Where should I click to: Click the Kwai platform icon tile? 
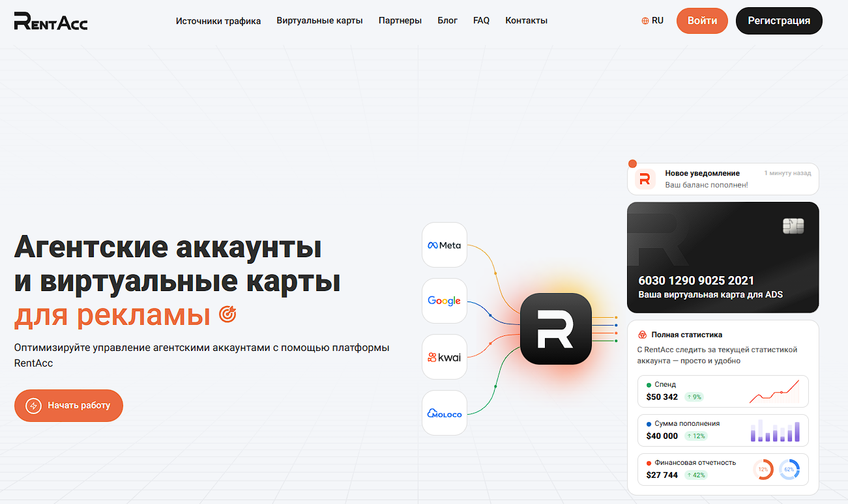tap(445, 357)
